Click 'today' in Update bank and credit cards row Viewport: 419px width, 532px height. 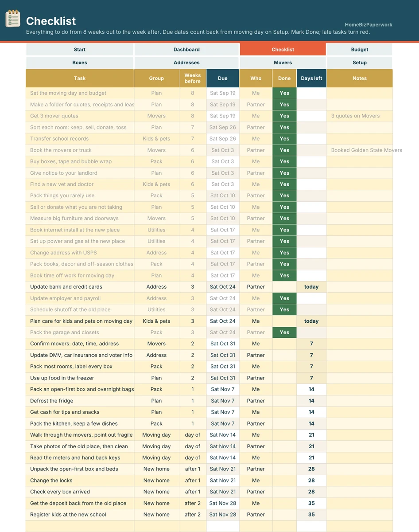pos(311,287)
